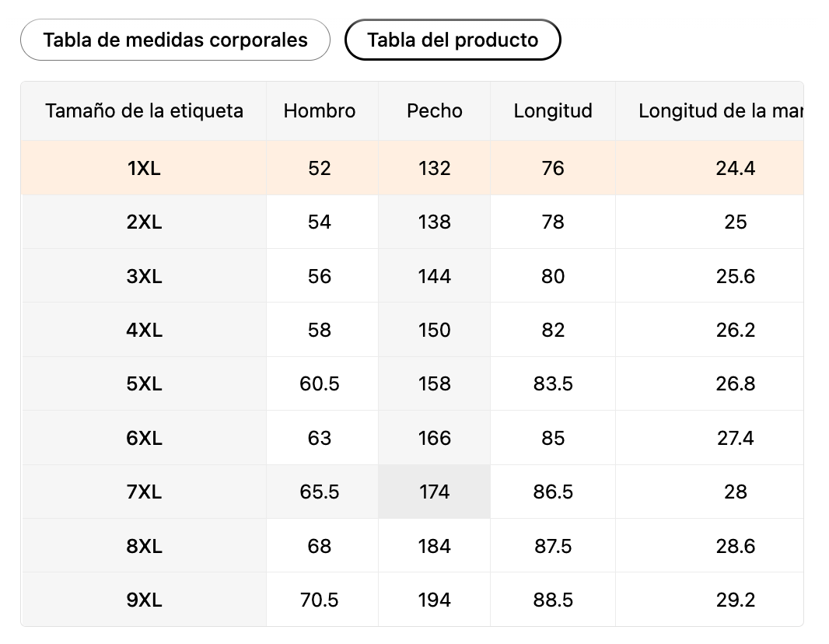Select the 2XL size row label
829x644 pixels.
144,222
